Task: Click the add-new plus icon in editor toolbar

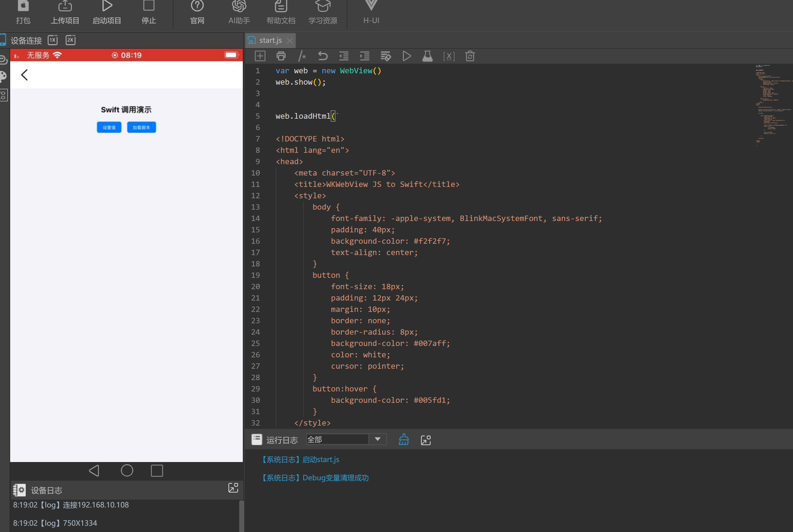Action: (260, 56)
